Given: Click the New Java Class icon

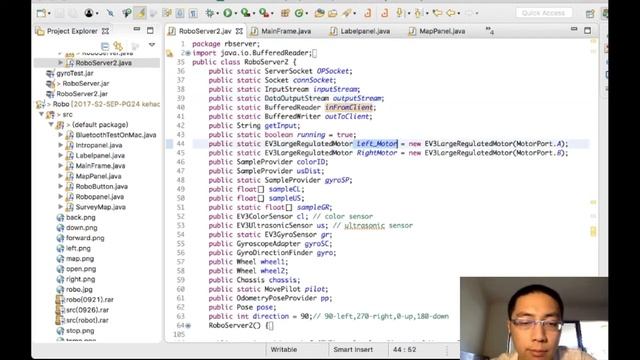Looking at the screenshot, I should (x=299, y=13).
